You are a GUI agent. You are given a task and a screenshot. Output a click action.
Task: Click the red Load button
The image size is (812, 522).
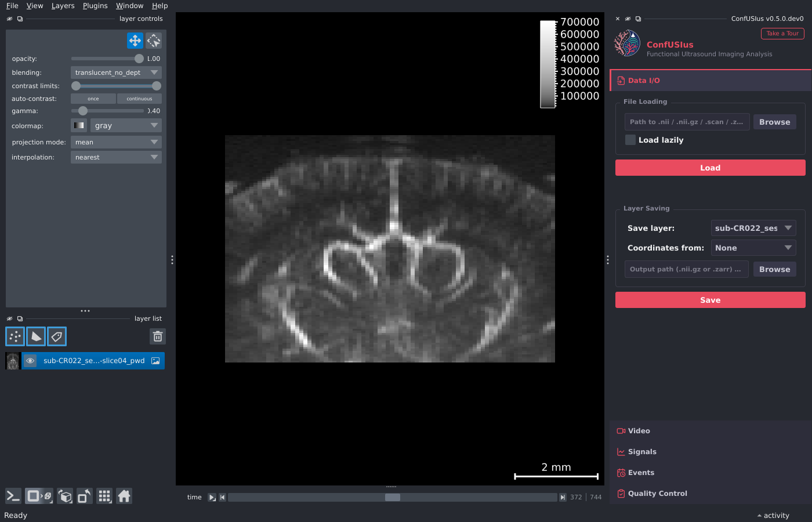click(710, 168)
